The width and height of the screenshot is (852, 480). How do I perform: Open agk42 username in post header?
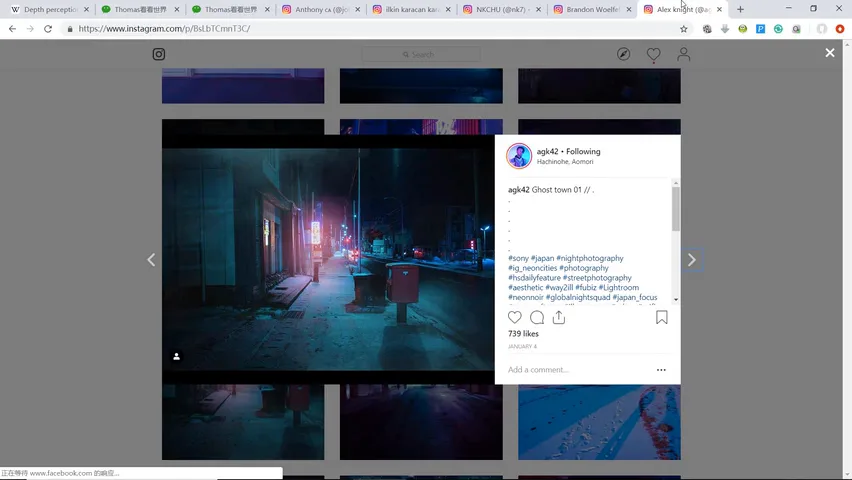[547, 152]
